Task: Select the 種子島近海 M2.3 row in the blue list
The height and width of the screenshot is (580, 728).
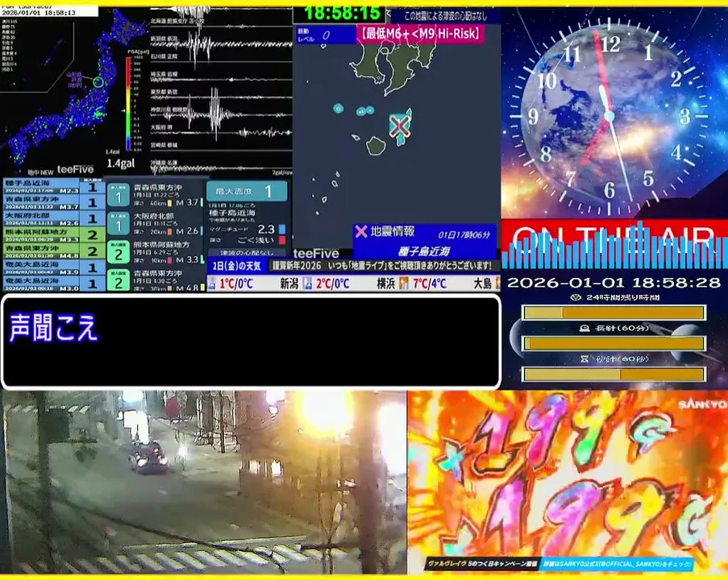Action: 54,186
